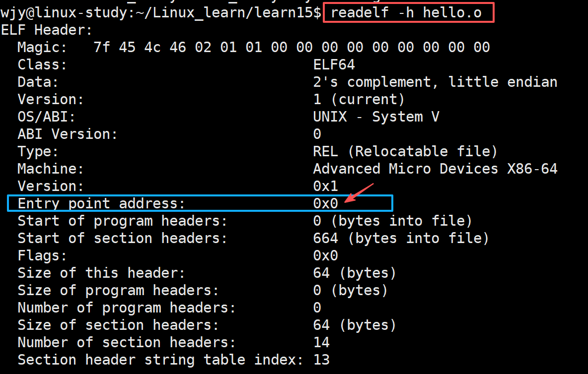Image resolution: width=588 pixels, height=374 pixels.
Task: Click the ELF Header title line
Action: coord(47,30)
